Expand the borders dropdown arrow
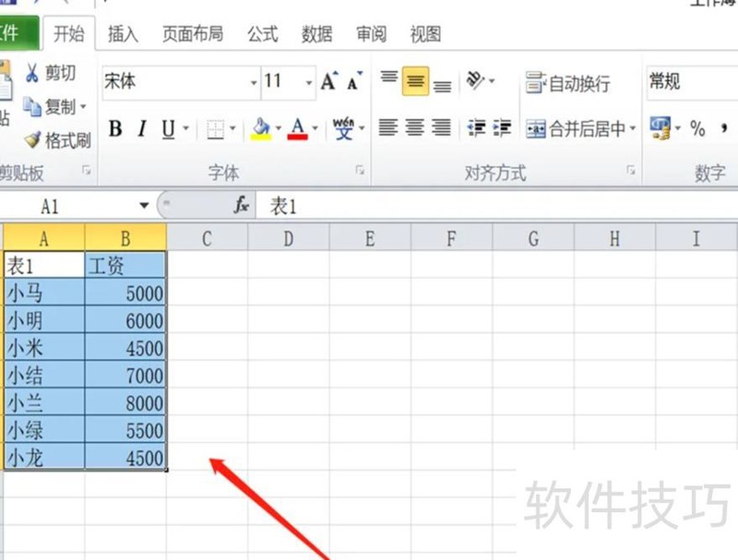 (x=232, y=128)
